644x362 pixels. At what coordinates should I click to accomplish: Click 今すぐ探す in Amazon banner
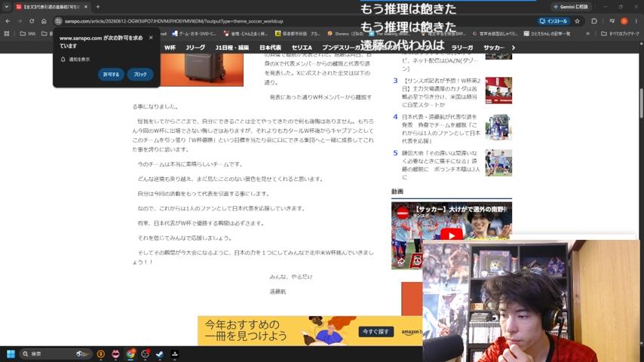(x=376, y=332)
